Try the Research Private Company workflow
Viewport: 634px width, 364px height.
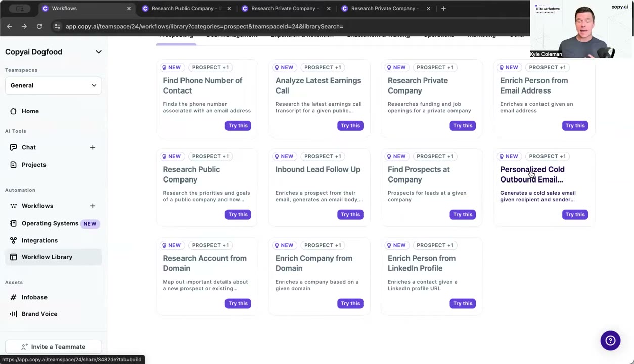coord(463,125)
